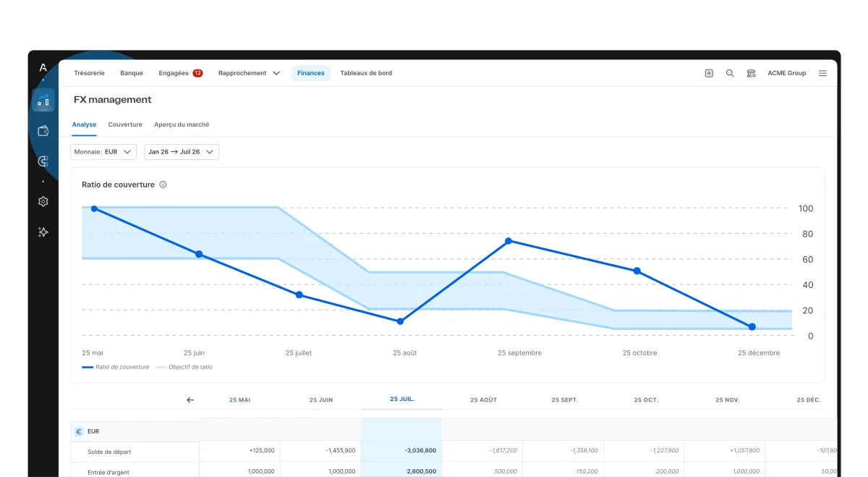
Task: Open the Jan 26 → Juil 26 date range dropdown
Action: (182, 152)
